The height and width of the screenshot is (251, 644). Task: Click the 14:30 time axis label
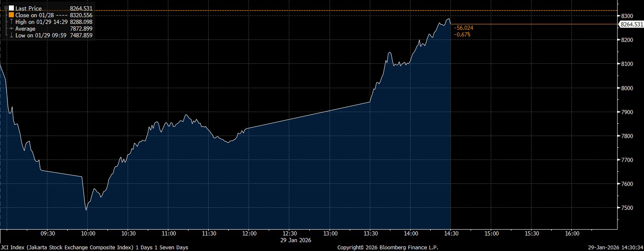point(451,233)
